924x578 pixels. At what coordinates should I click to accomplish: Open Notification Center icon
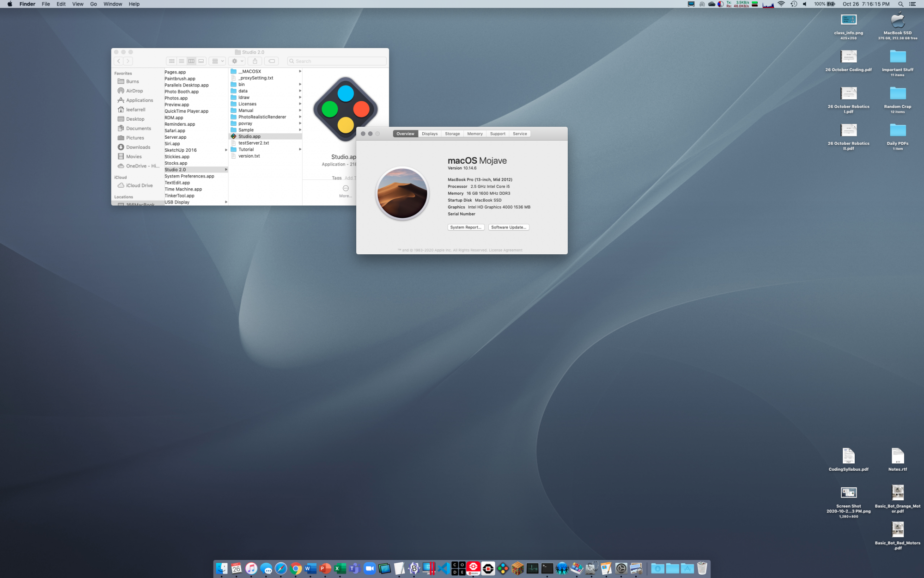[x=912, y=4]
